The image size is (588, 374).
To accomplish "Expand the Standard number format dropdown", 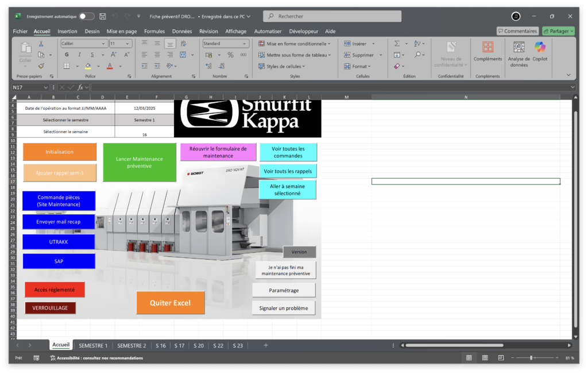I will [x=225, y=44].
